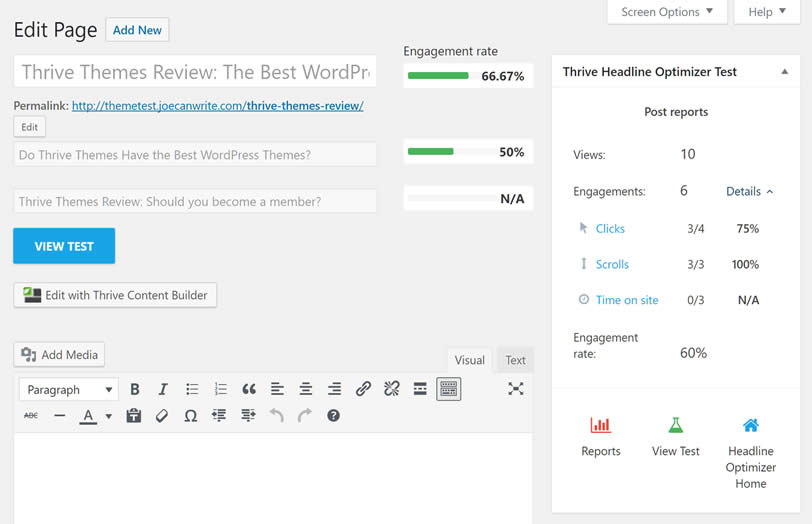Apply the text color A icon
Image resolution: width=812 pixels, height=524 pixels.
tap(88, 416)
